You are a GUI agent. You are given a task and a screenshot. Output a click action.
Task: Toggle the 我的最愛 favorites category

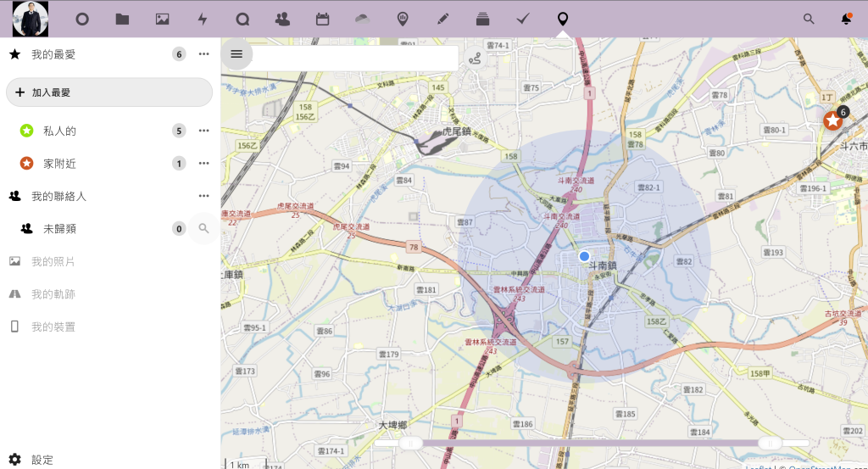point(53,54)
